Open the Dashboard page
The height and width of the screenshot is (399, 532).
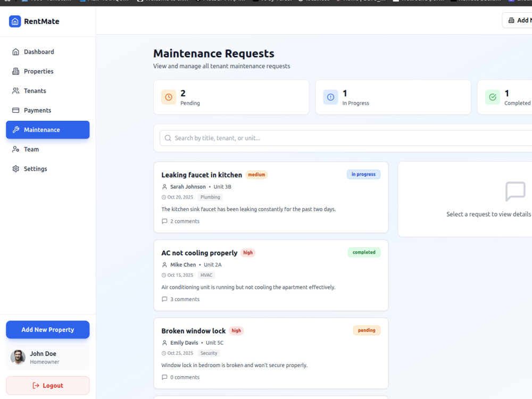(x=48, y=52)
